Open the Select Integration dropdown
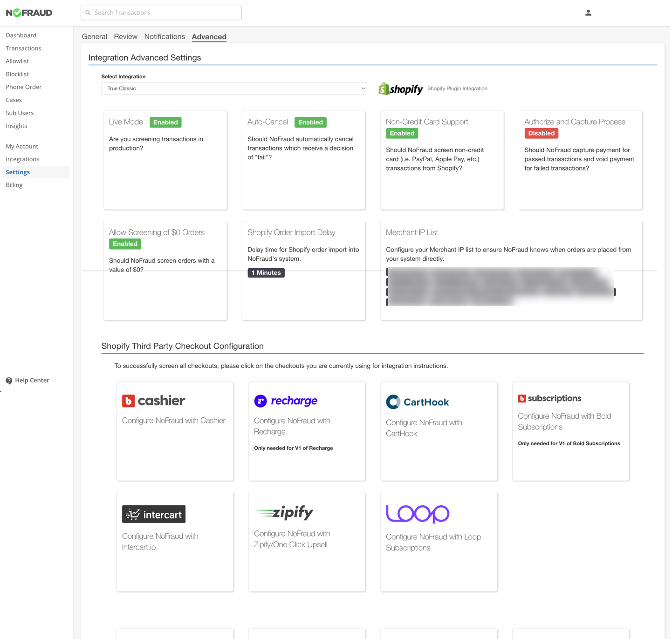Screen dimensions: 672x639 [x=234, y=88]
